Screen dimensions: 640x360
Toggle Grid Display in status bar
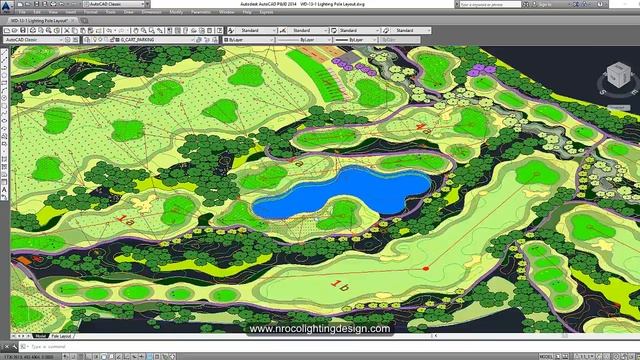click(x=81, y=356)
